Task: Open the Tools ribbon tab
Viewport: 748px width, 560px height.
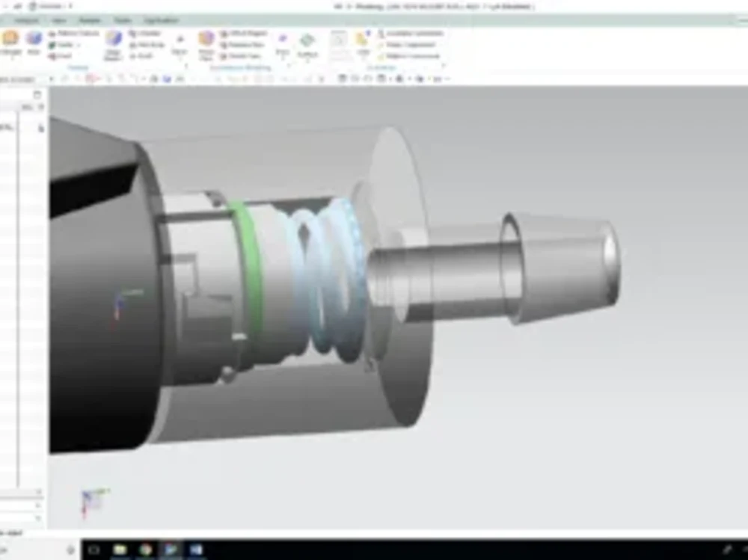Action: (122, 20)
